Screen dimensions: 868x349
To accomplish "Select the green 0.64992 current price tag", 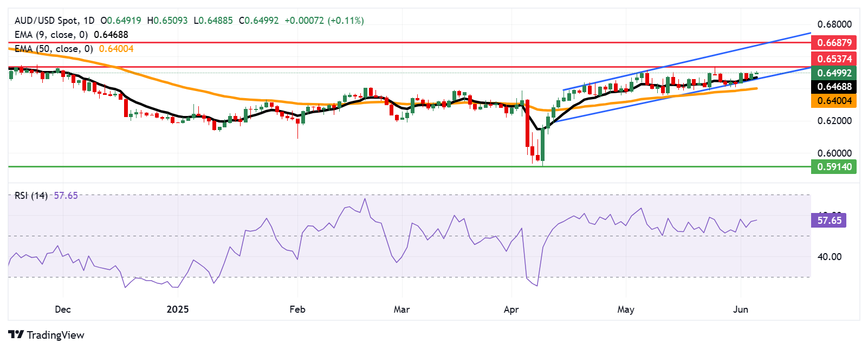I will point(834,73).
